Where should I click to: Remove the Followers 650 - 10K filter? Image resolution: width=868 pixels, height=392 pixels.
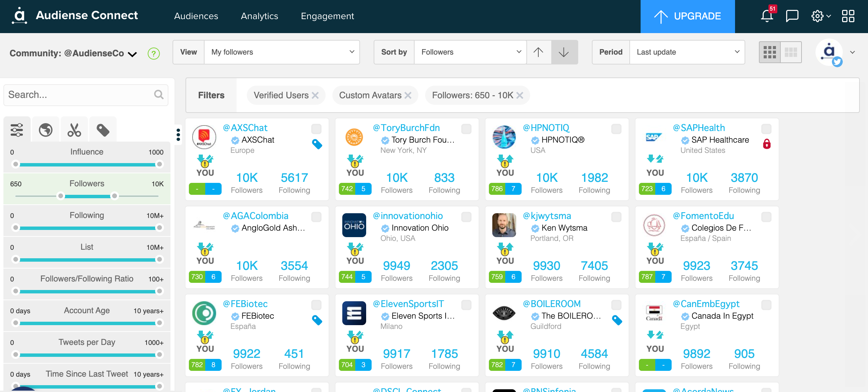pyautogui.click(x=520, y=96)
